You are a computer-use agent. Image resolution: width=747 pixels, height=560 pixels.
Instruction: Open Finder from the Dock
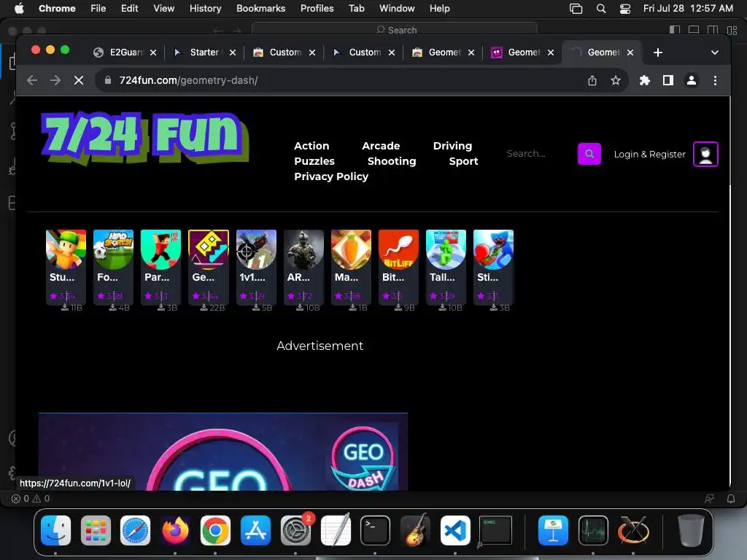pos(55,530)
